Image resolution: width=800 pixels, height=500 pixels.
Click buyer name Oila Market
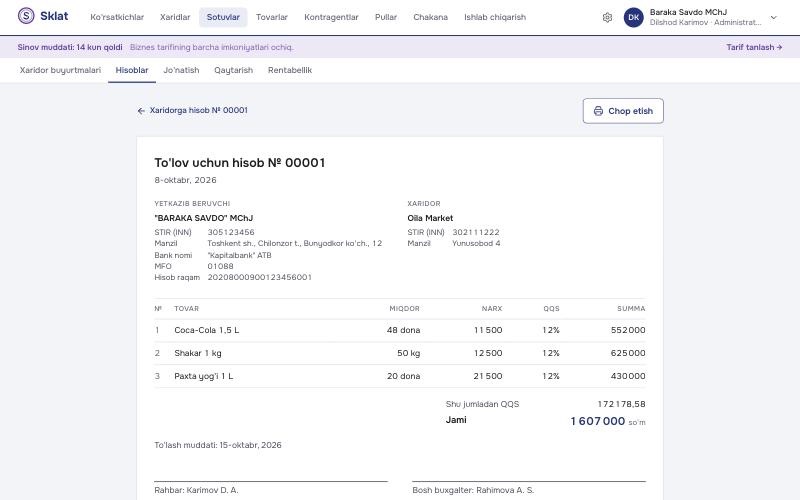430,218
